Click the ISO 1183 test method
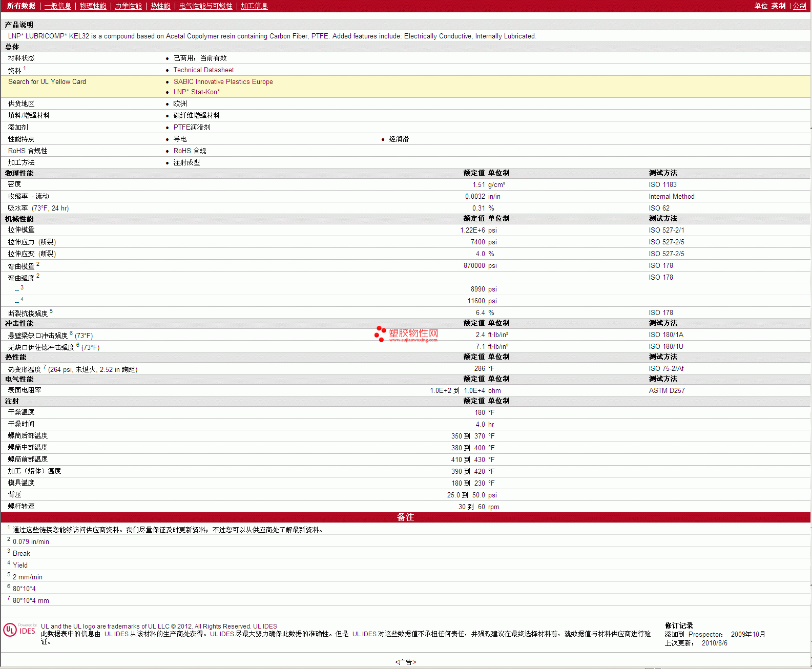This screenshot has height=669, width=812. [662, 184]
